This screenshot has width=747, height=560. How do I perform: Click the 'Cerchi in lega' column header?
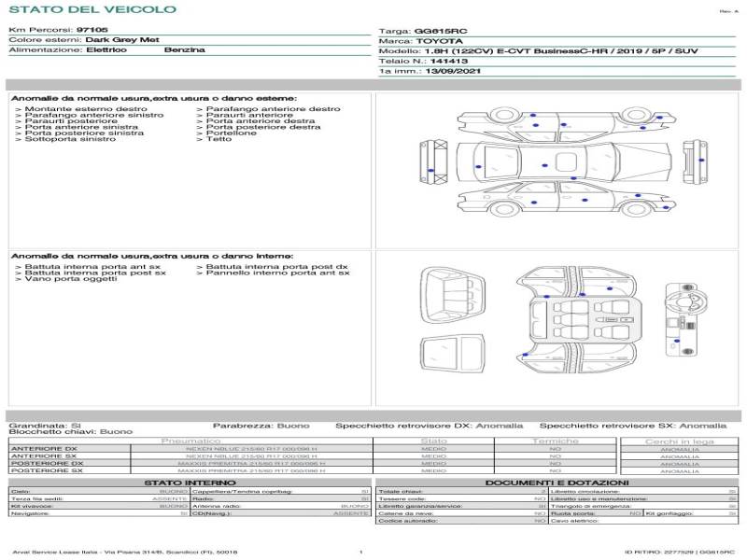tap(680, 441)
